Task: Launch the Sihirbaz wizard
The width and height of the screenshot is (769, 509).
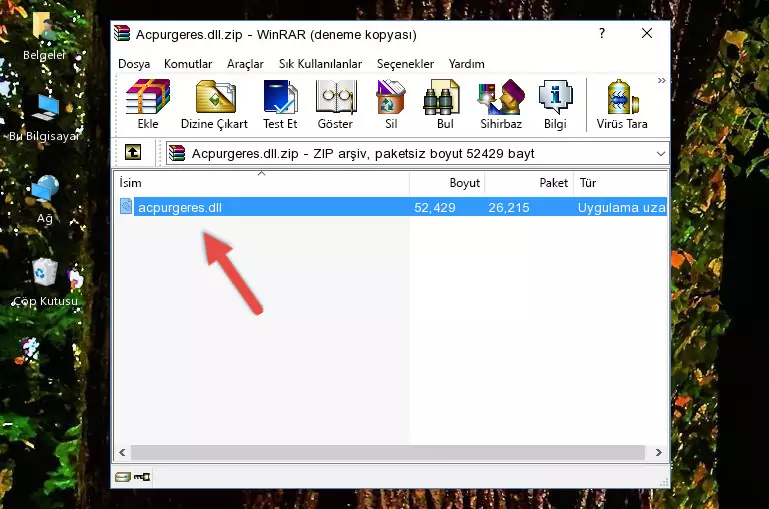Action: click(x=501, y=104)
